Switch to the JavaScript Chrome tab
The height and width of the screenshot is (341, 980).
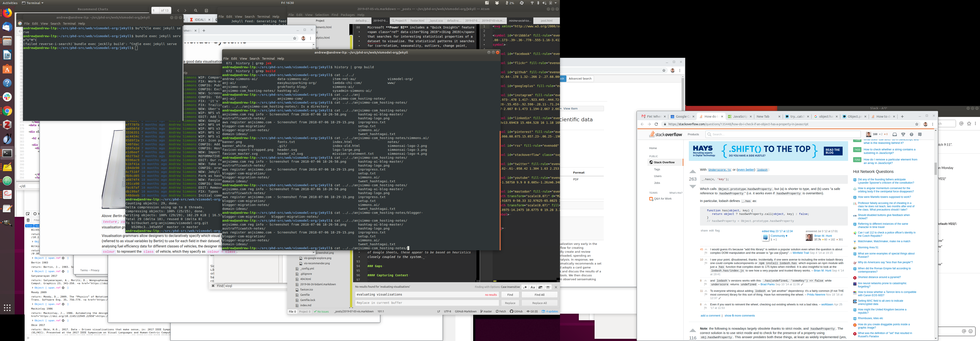tap(739, 117)
